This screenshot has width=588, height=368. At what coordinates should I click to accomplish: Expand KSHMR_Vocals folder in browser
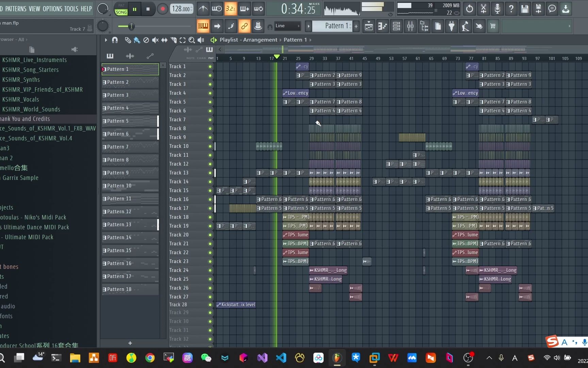coord(21,99)
